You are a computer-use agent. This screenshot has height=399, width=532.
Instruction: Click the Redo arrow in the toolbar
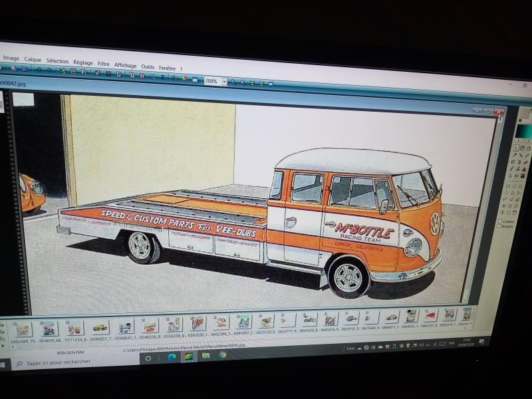coord(49,70)
